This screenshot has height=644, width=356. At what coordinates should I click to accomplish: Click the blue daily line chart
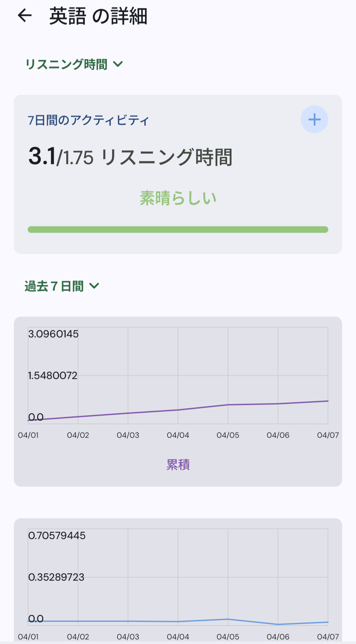[x=178, y=621]
